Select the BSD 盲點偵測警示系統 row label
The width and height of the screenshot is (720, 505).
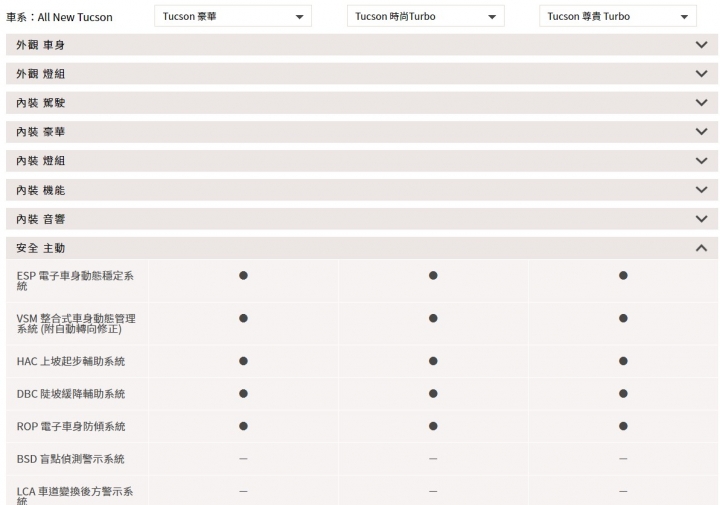click(x=70, y=459)
